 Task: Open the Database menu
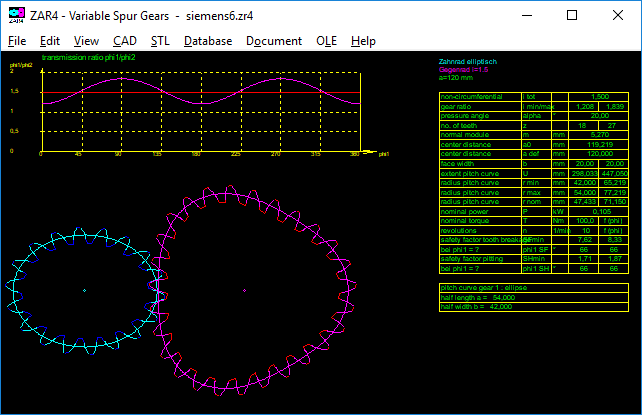207,41
